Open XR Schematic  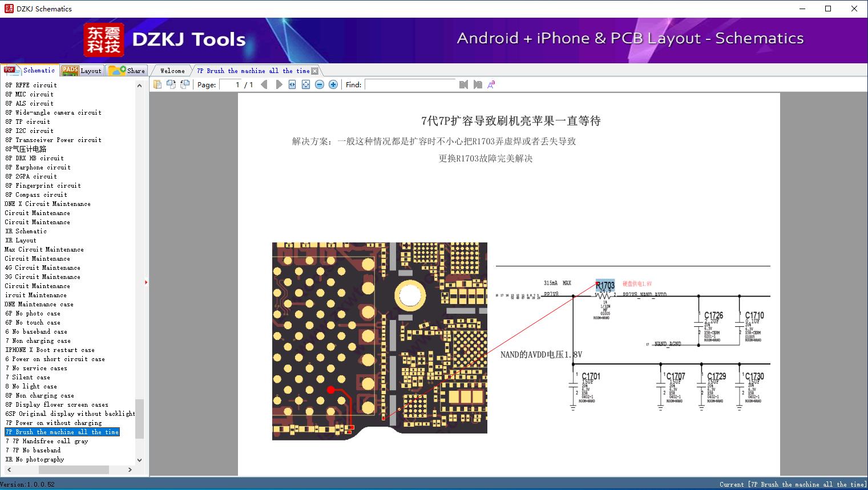coord(26,231)
